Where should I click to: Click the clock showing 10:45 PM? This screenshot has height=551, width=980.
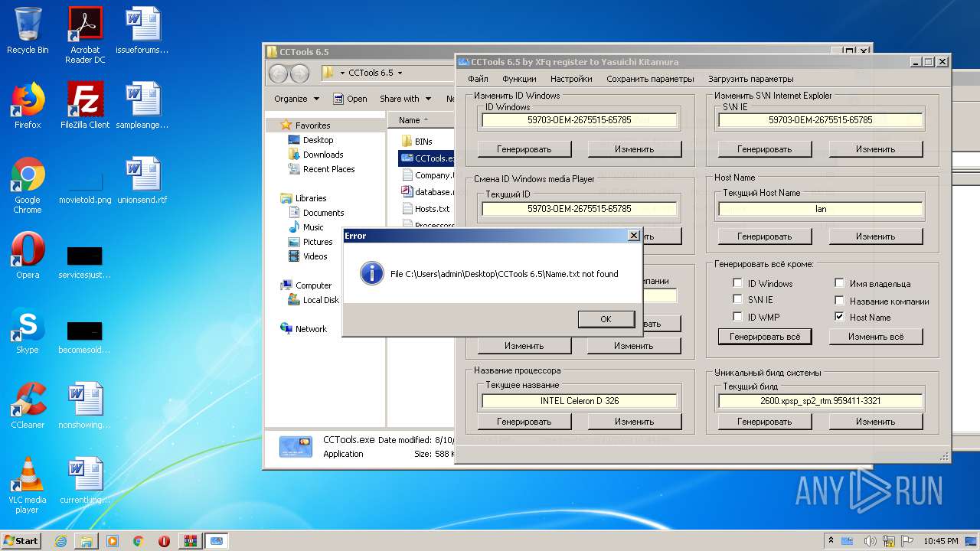pos(940,540)
